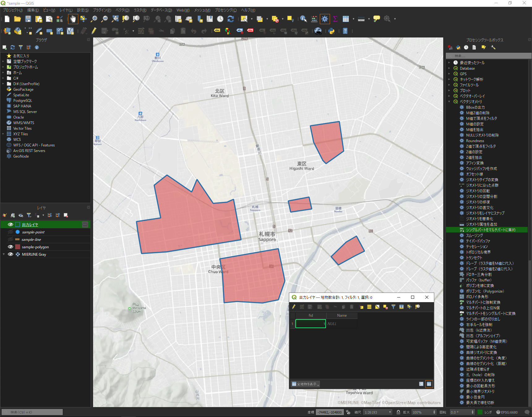Select the Identify Features tool
This screenshot has width=532, height=417.
pyautogui.click(x=303, y=19)
